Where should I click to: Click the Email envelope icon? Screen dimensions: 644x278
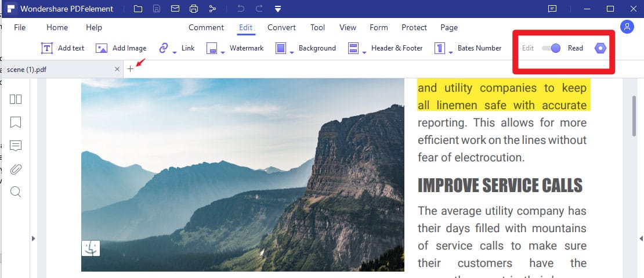175,9
